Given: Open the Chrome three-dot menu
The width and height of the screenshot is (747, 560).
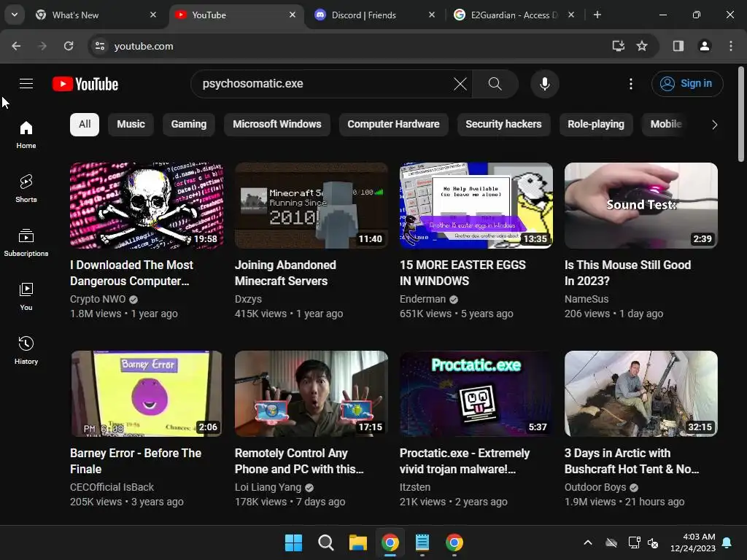Looking at the screenshot, I should (x=731, y=46).
